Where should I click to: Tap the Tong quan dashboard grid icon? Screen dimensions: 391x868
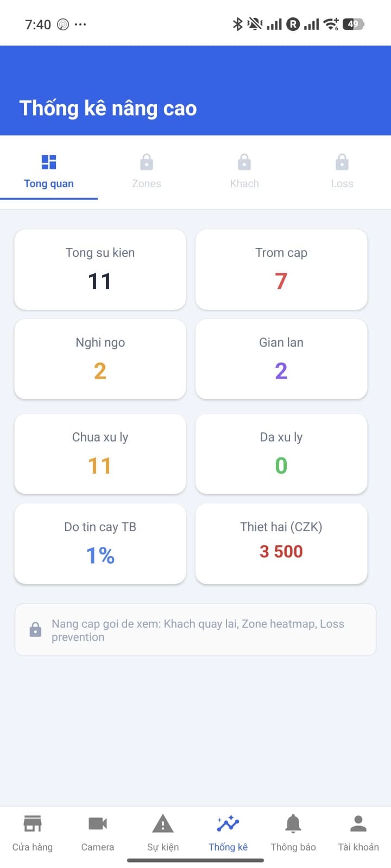point(49,162)
